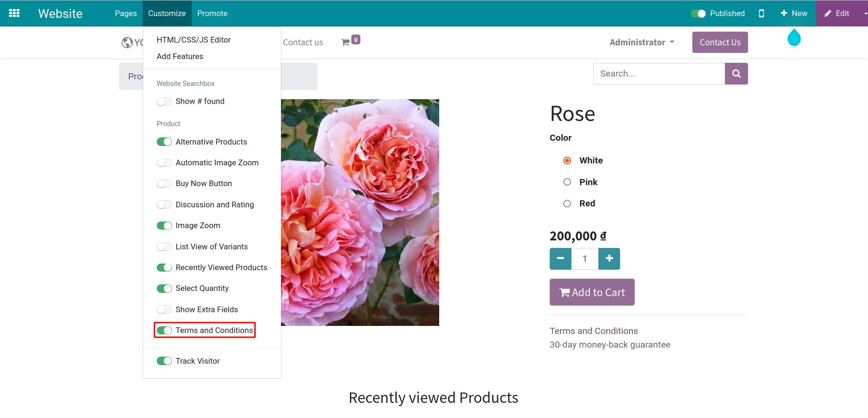
Task: Enable the Buy Now Button toggle
Action: coord(164,183)
